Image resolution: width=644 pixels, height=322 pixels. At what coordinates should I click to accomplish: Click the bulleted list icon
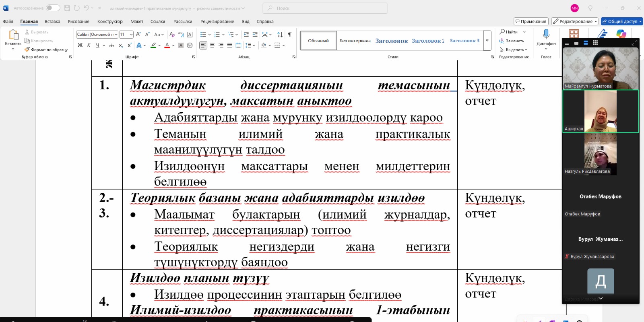203,35
